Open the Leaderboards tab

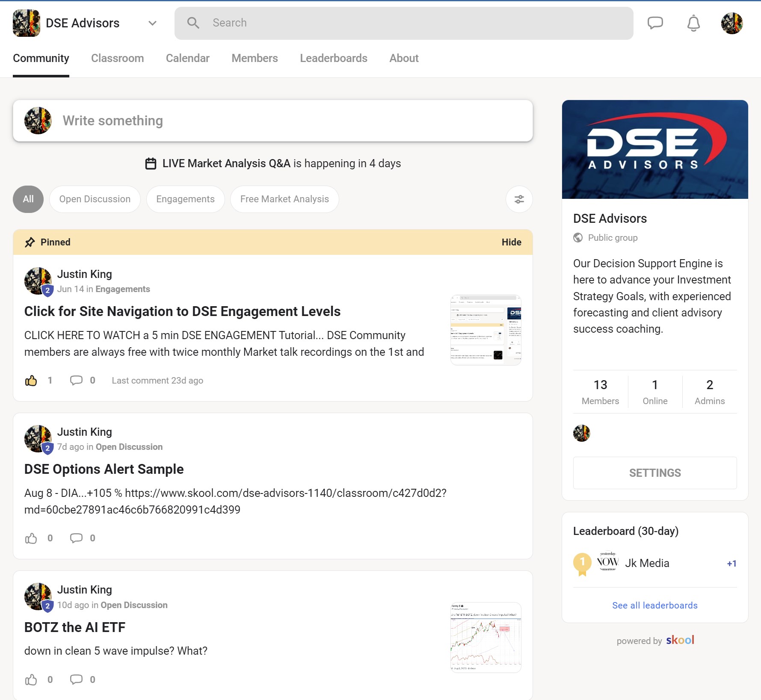click(333, 58)
